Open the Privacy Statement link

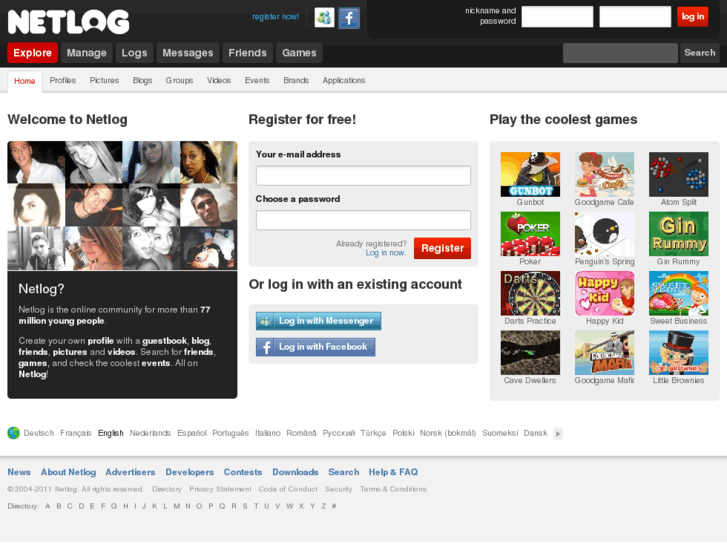coord(220,489)
